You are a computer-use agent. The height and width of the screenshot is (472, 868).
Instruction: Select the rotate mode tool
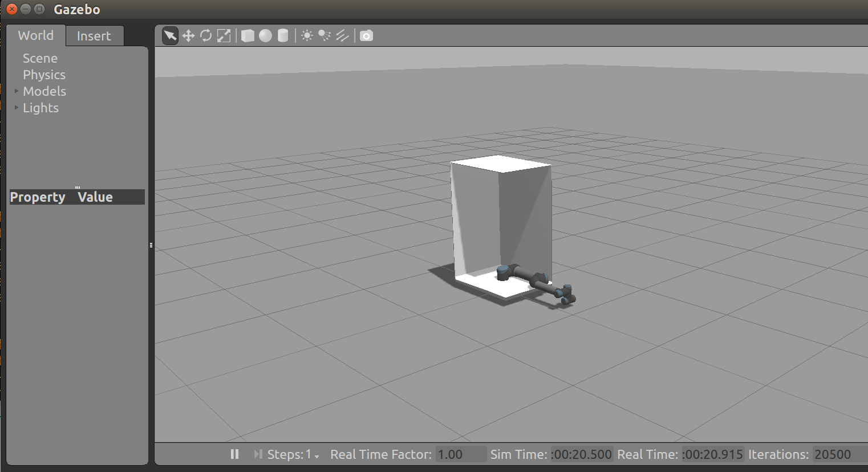(205, 35)
